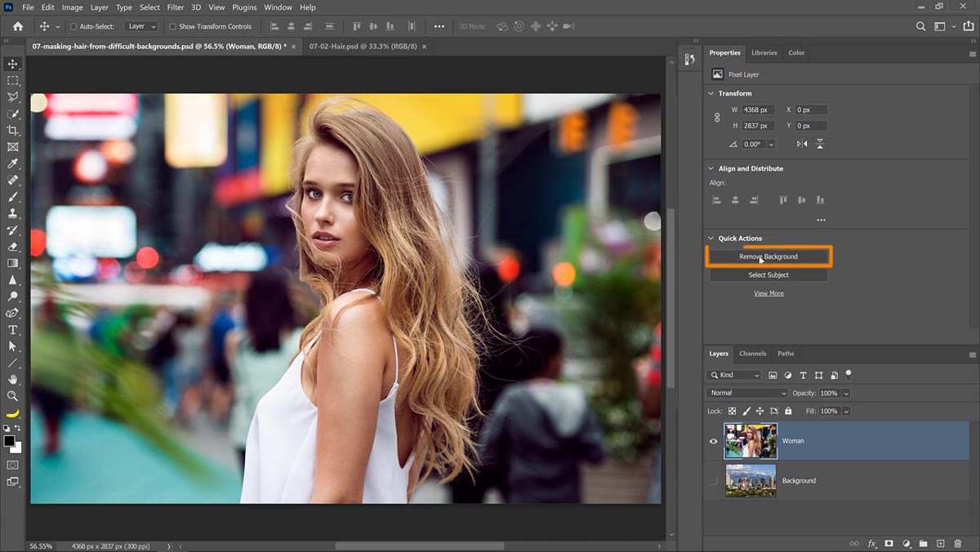
Task: Delete layer with trash icon
Action: (958, 543)
